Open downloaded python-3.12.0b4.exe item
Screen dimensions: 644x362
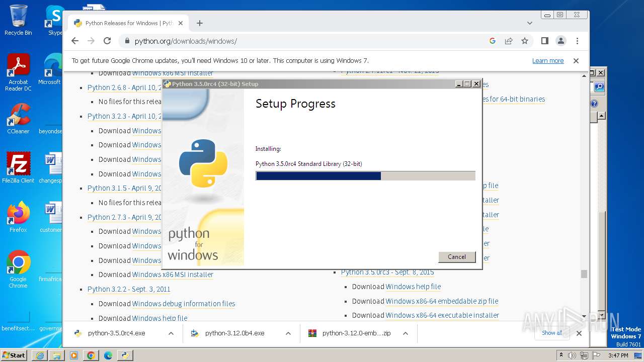click(234, 333)
